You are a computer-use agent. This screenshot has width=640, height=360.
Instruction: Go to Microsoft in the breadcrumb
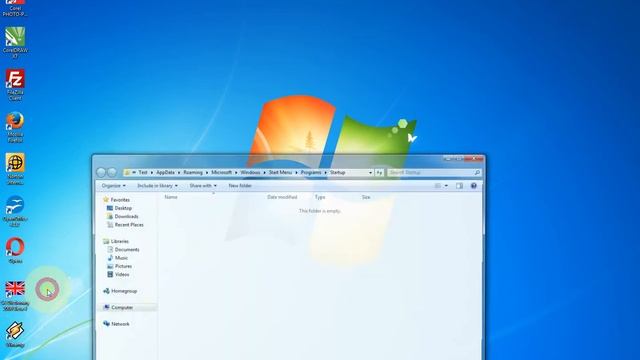[222, 173]
